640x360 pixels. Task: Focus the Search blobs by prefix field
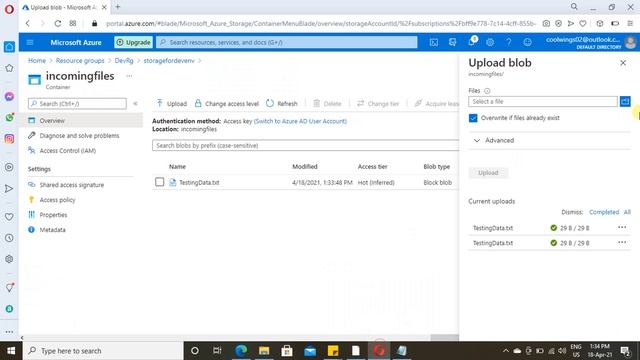click(x=305, y=145)
